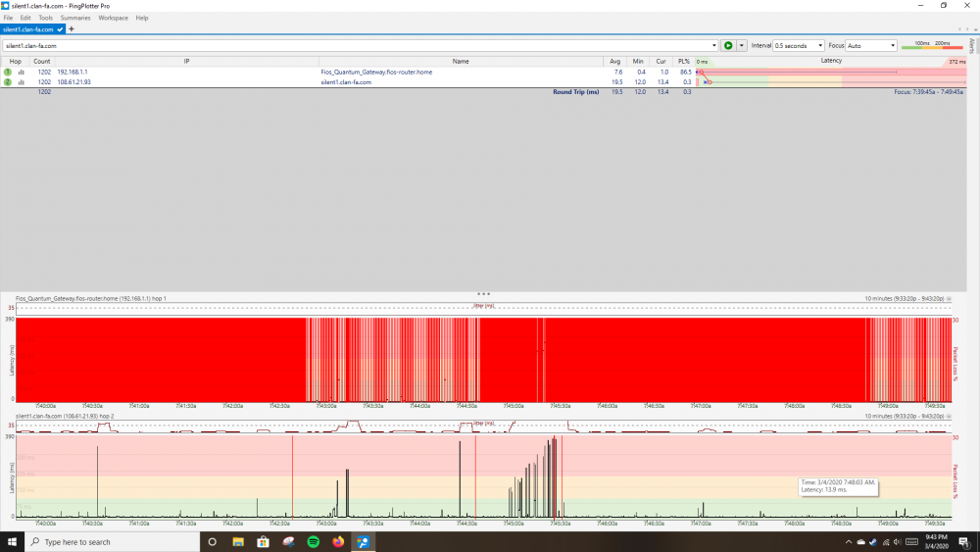980x552 pixels.
Task: Click the hop 1 timeline graph title
Action: click(90, 299)
